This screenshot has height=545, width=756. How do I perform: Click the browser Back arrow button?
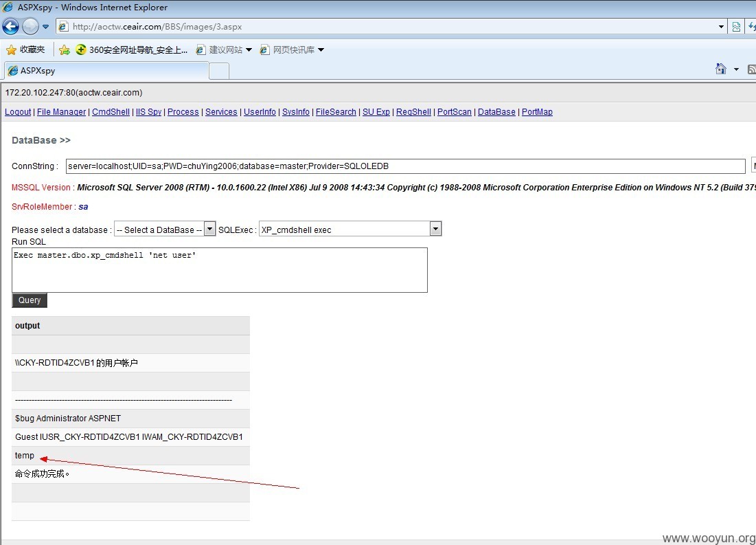[x=10, y=27]
